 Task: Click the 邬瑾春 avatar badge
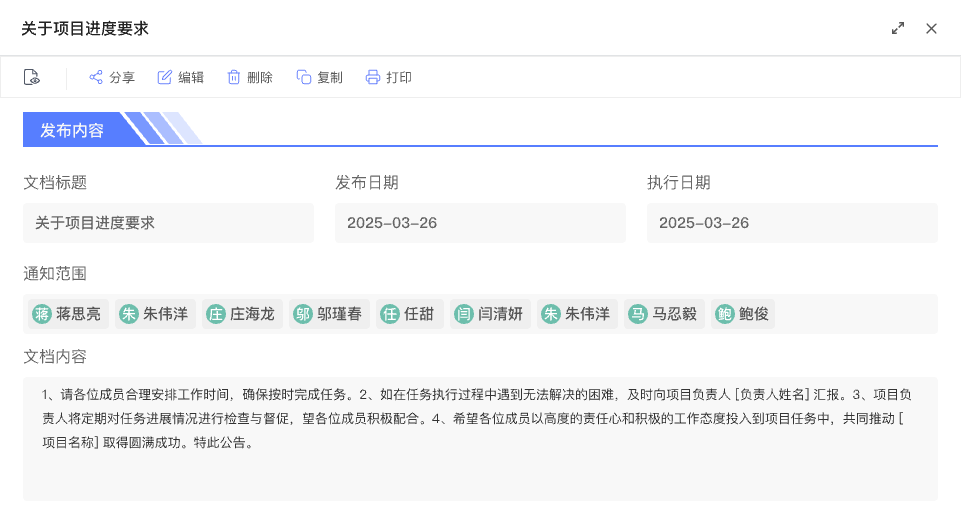coord(303,314)
